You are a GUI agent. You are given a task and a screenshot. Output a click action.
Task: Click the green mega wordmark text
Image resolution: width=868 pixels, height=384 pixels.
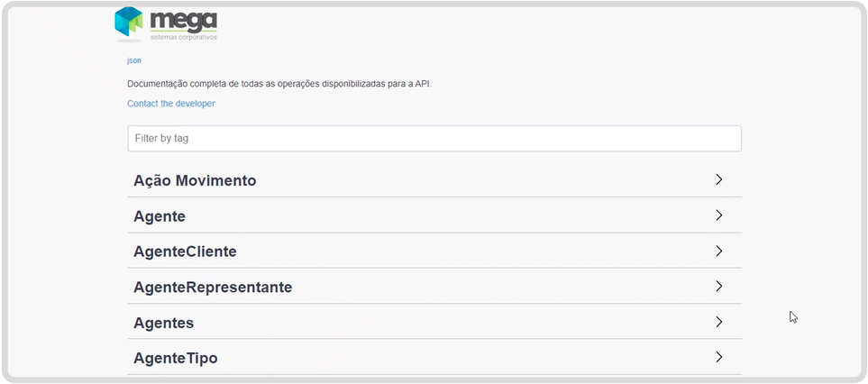184,21
